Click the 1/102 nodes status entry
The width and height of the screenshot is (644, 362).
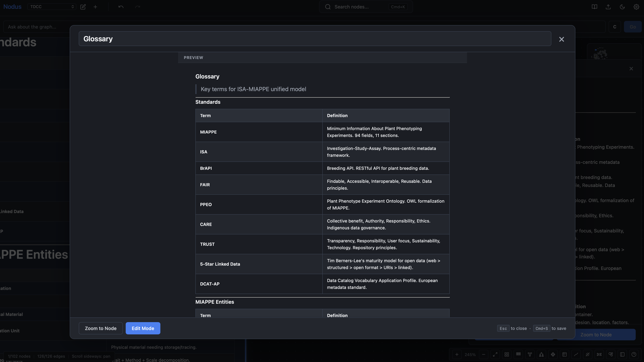click(x=19, y=356)
